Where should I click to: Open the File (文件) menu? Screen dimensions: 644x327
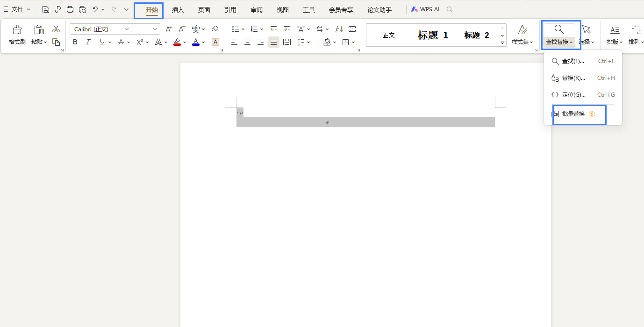click(x=17, y=9)
